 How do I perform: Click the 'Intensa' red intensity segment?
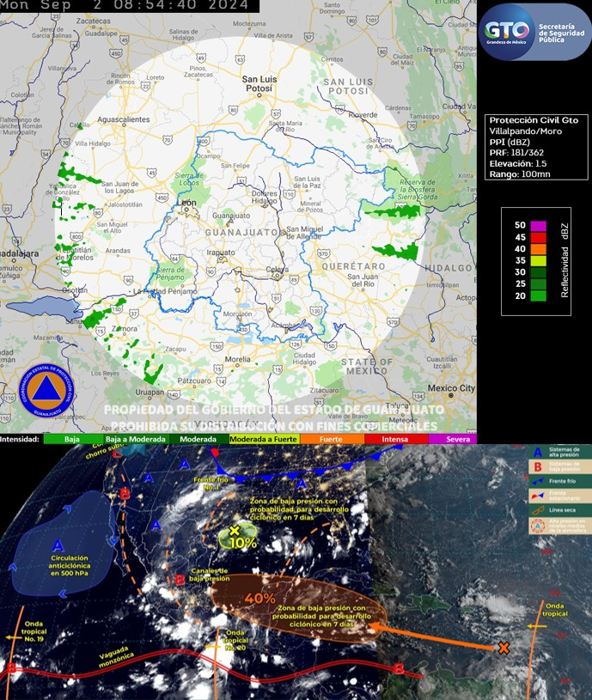click(x=396, y=439)
